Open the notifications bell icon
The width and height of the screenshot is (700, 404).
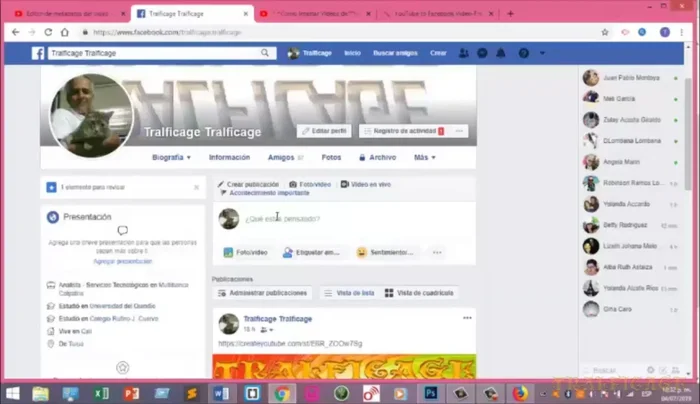[x=500, y=52]
